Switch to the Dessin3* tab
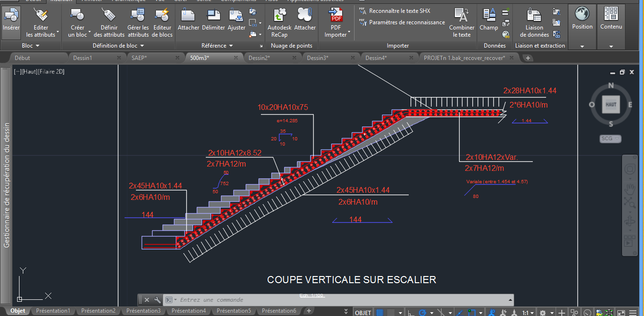The height and width of the screenshot is (316, 644). (x=317, y=58)
